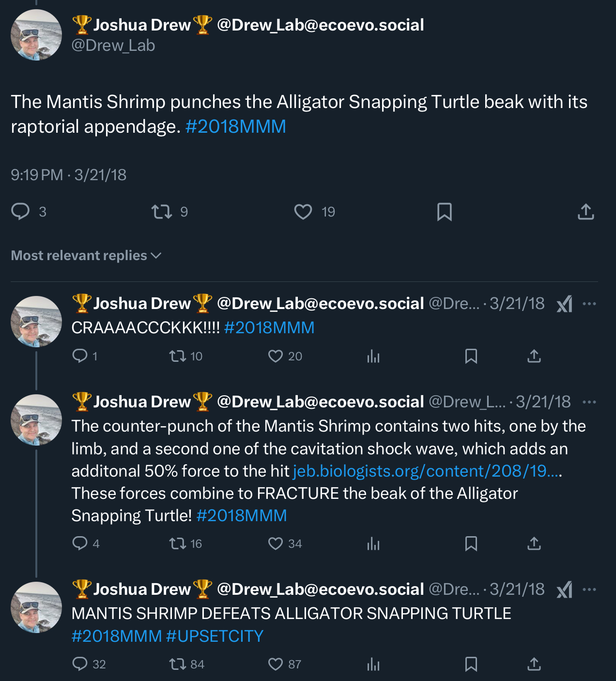Screen dimensions: 616x681
Task: Like the main post with 19 likes
Action: (x=303, y=212)
